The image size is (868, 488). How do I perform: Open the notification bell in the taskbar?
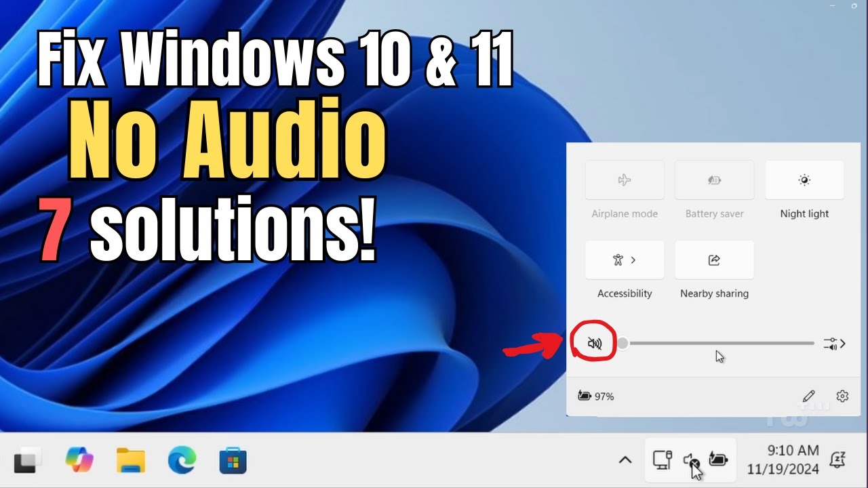click(837, 460)
